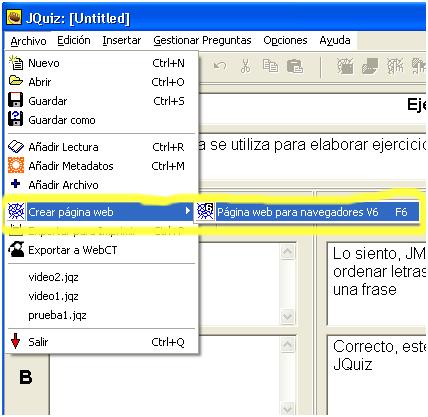Click inside the 'Correcto' feedback text box
Viewport: 428px width, 417px height.
tap(377, 375)
